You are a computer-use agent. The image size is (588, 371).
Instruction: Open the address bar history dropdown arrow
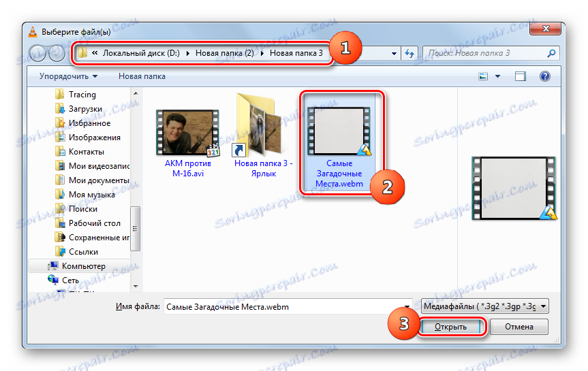tap(394, 54)
